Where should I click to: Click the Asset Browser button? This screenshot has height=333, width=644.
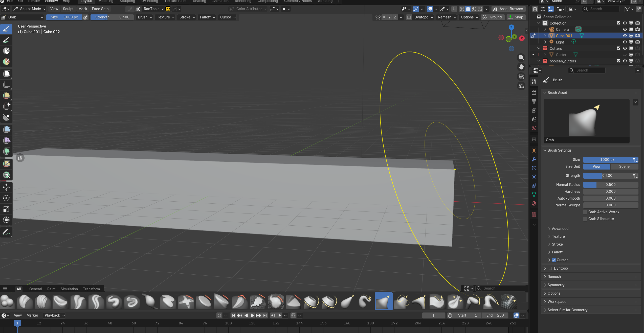click(x=508, y=9)
